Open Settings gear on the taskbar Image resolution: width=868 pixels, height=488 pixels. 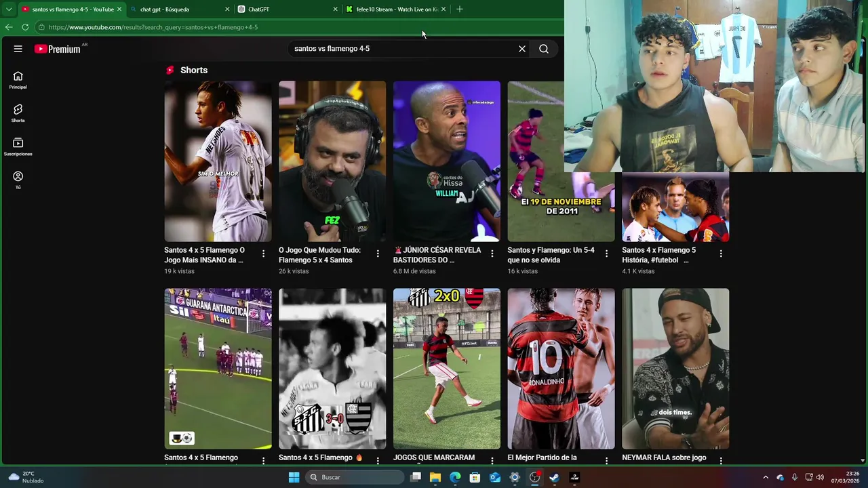click(515, 477)
